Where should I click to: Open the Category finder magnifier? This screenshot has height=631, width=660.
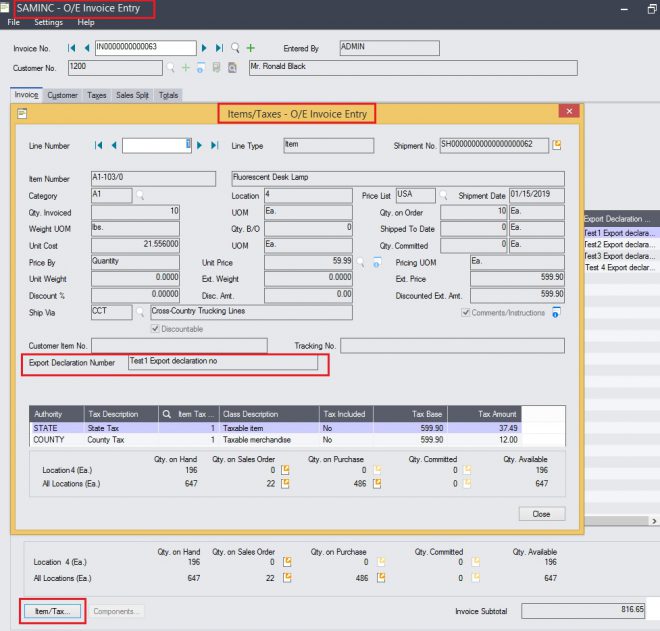coord(141,196)
